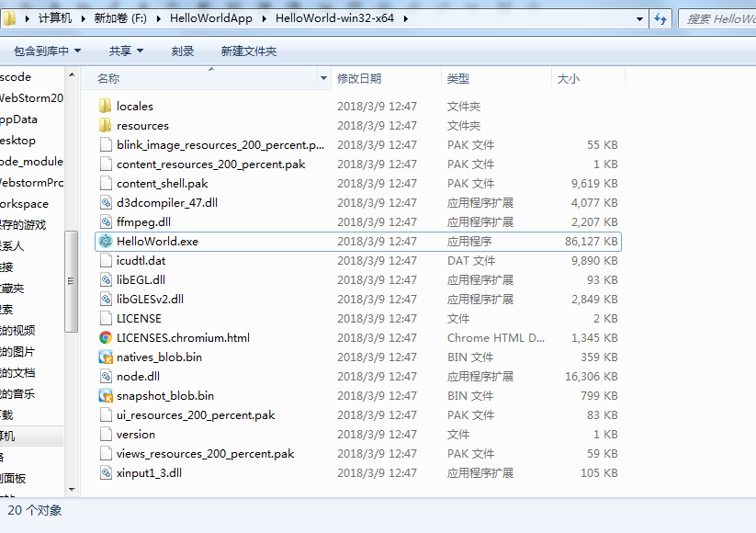This screenshot has height=533, width=756.
Task: Click the navigation pane scroll down arrow
Action: (72, 490)
